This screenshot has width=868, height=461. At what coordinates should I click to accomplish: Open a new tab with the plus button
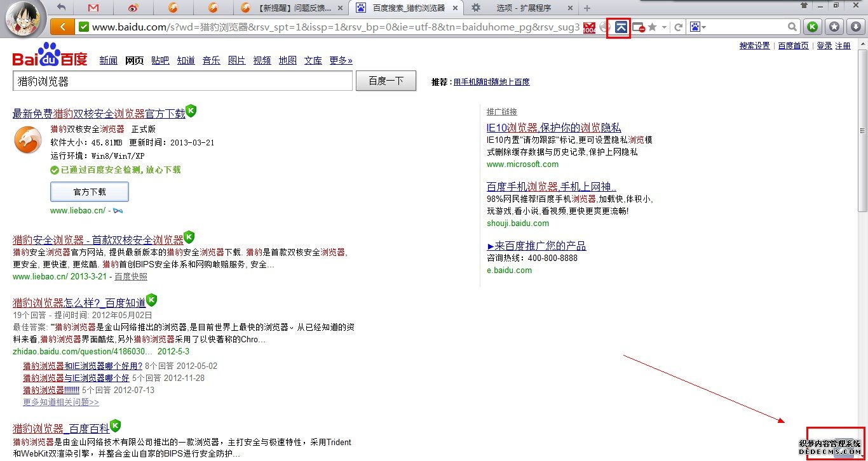coord(587,8)
